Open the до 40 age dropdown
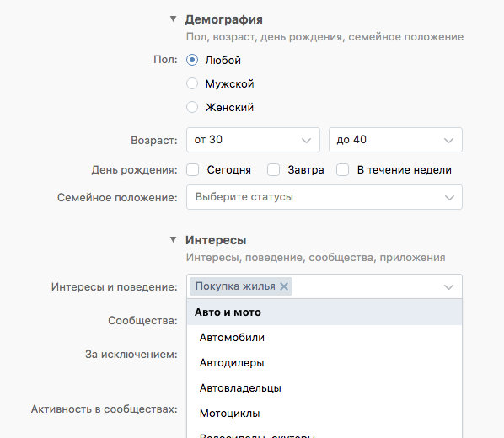 [395, 140]
